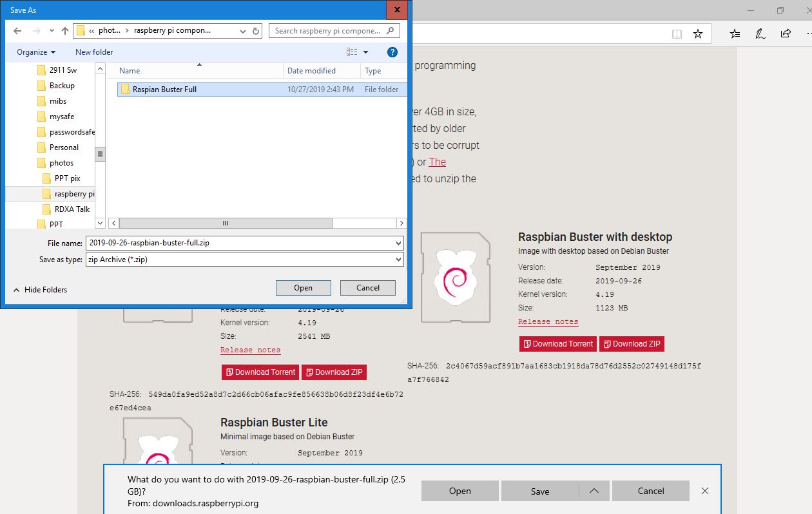Open recent locations dropdown arrow
Screen dimensions: 812x514
pyautogui.click(x=51, y=31)
